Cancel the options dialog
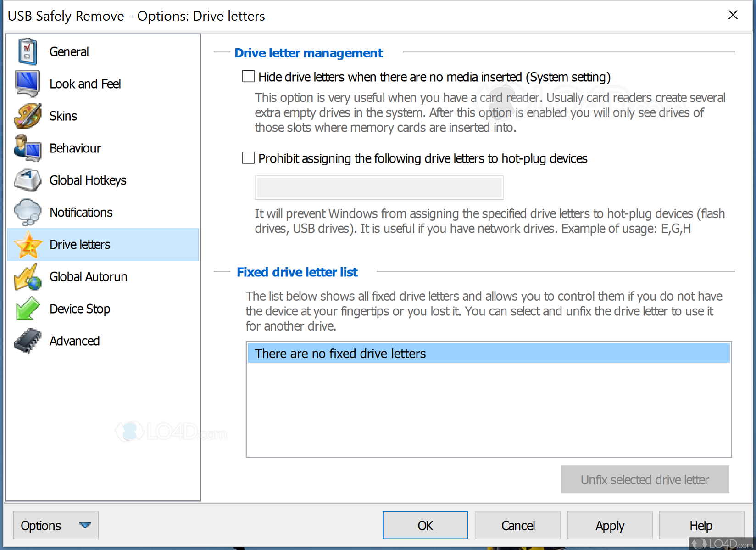Image resolution: width=756 pixels, height=550 pixels. point(517,525)
